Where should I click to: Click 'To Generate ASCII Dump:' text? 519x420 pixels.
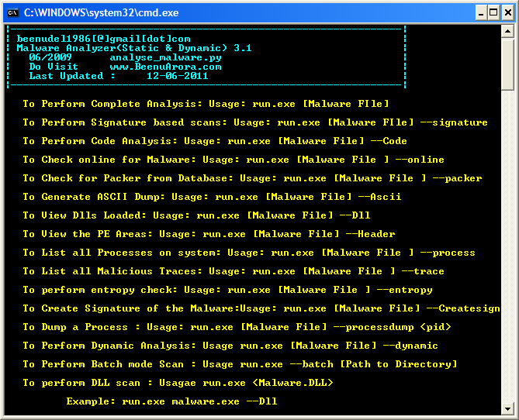click(94, 197)
